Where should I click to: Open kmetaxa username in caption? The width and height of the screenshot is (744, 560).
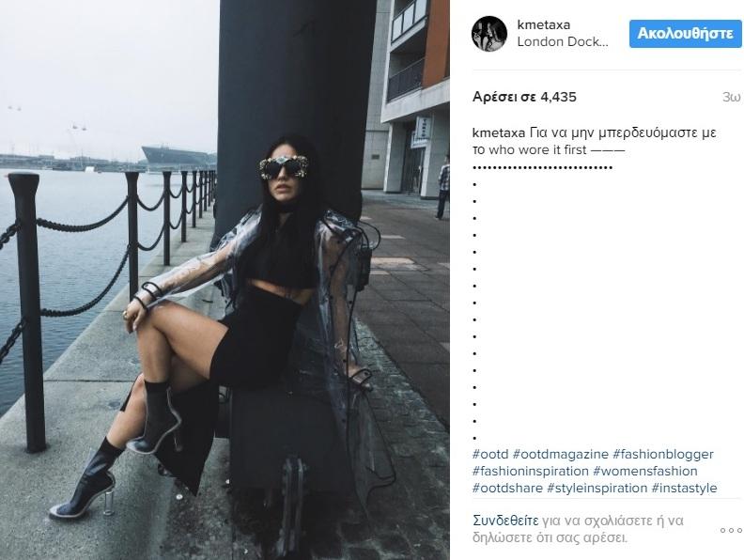pos(499,132)
